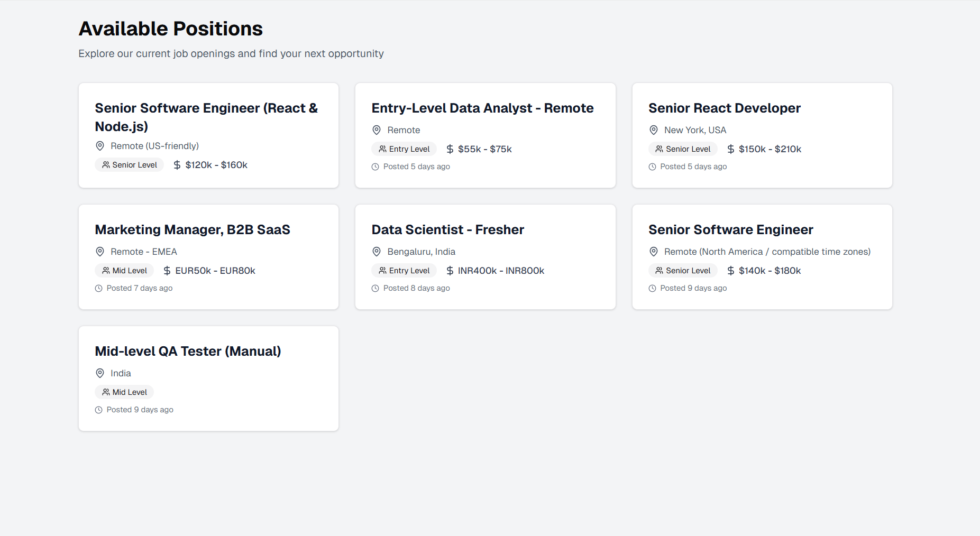Open the Mid-level QA Tester (Manual) job
The image size is (980, 536).
point(188,352)
